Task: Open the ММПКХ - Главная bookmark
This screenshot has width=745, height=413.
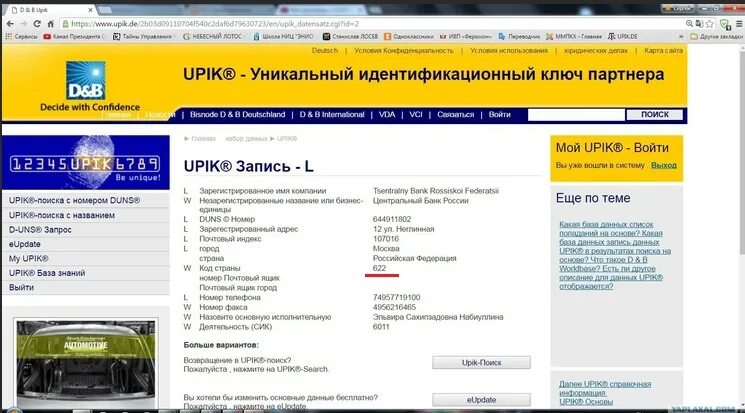Action: pos(573,37)
